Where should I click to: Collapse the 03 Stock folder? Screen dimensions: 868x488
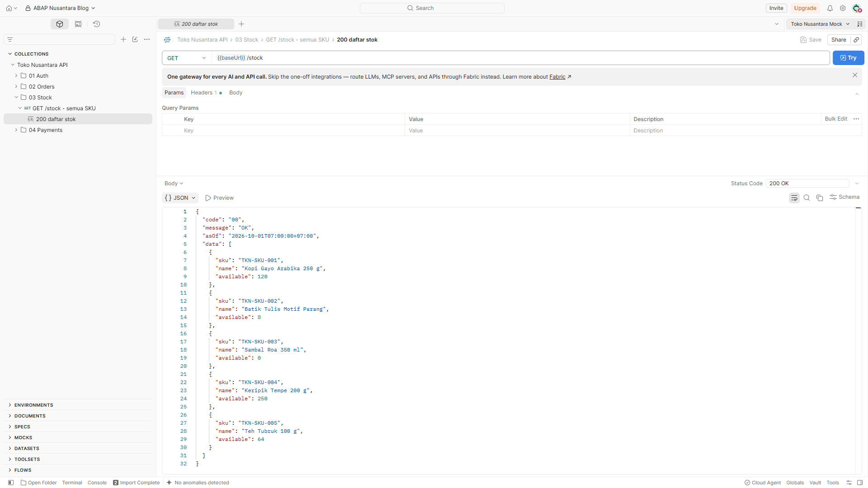tap(16, 97)
